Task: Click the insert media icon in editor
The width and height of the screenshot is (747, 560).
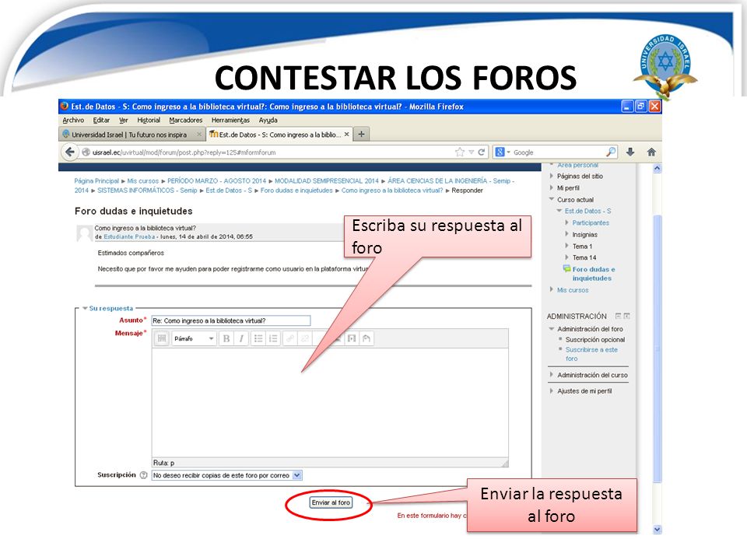Action: 352,338
